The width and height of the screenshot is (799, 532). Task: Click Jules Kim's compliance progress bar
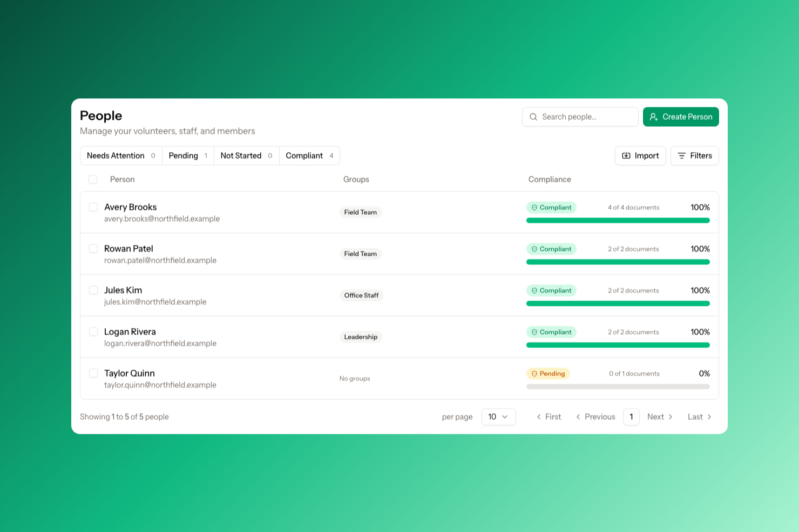coord(618,303)
